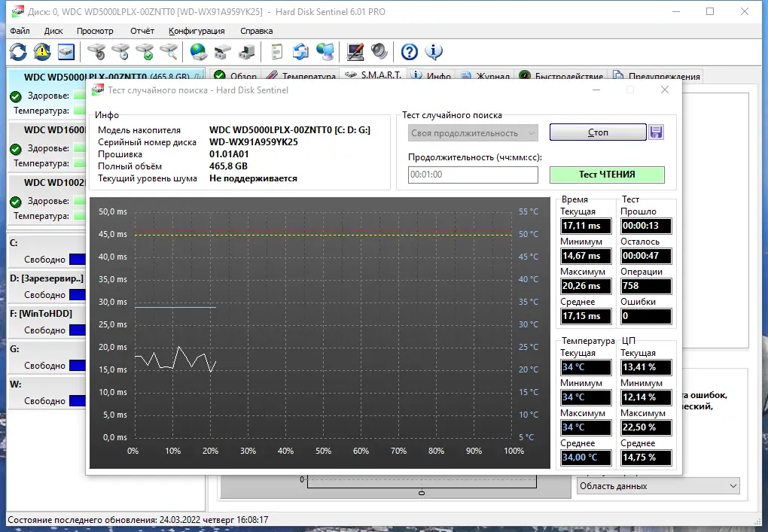
Task: Click the serial number WD-WX91A959YK25
Action: click(x=253, y=142)
